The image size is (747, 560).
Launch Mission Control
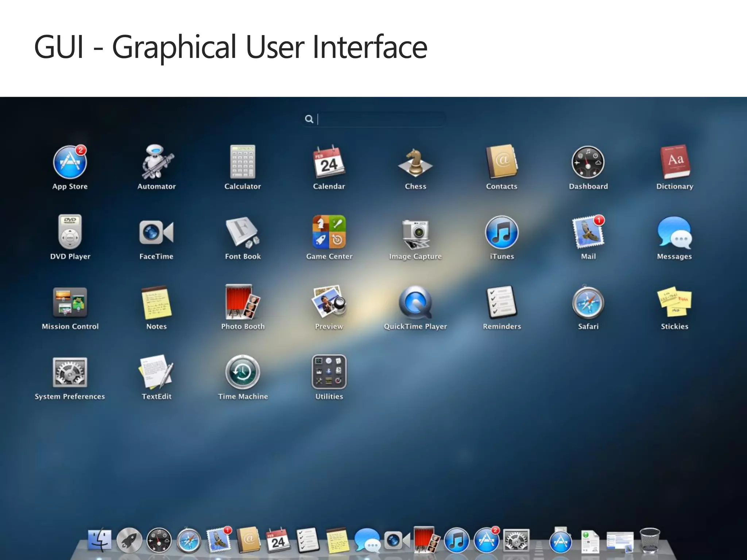point(70,302)
